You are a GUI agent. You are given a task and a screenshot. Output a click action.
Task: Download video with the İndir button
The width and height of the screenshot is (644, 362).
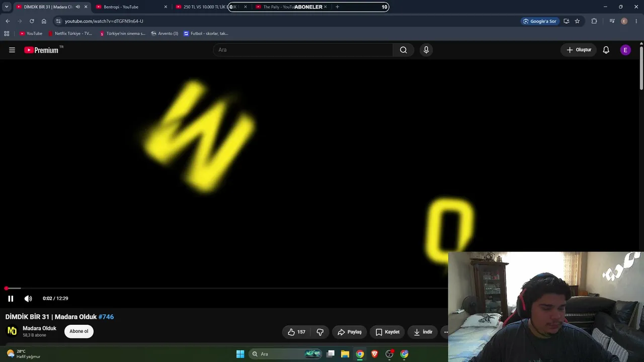point(423,332)
